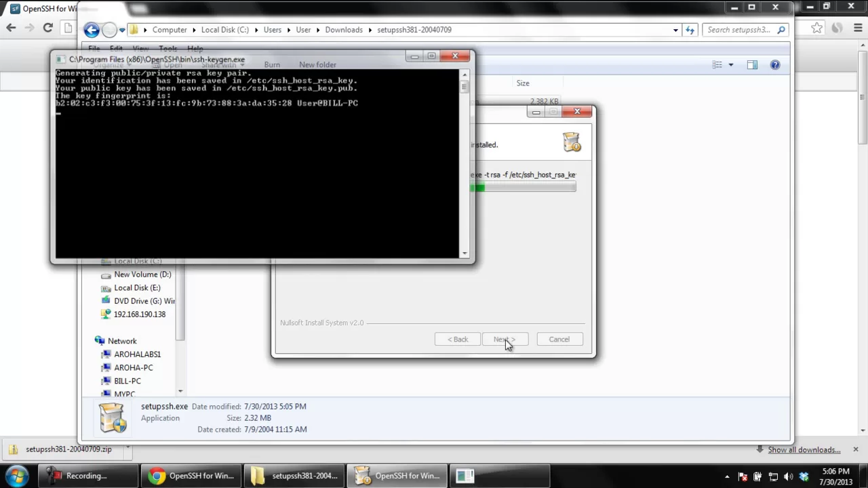
Task: Click setupssh.exe file name in details pane
Action: click(x=164, y=406)
